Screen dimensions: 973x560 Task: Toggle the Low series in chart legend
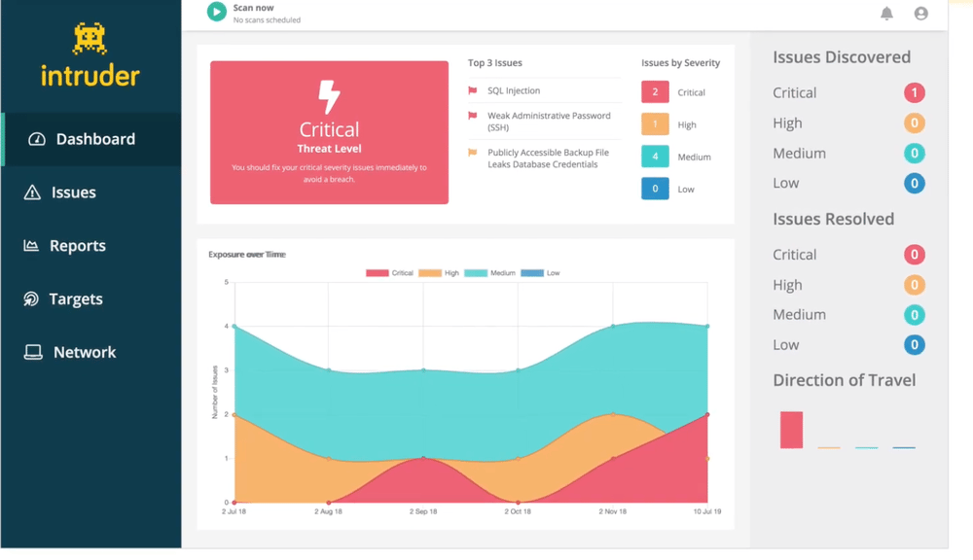[540, 273]
